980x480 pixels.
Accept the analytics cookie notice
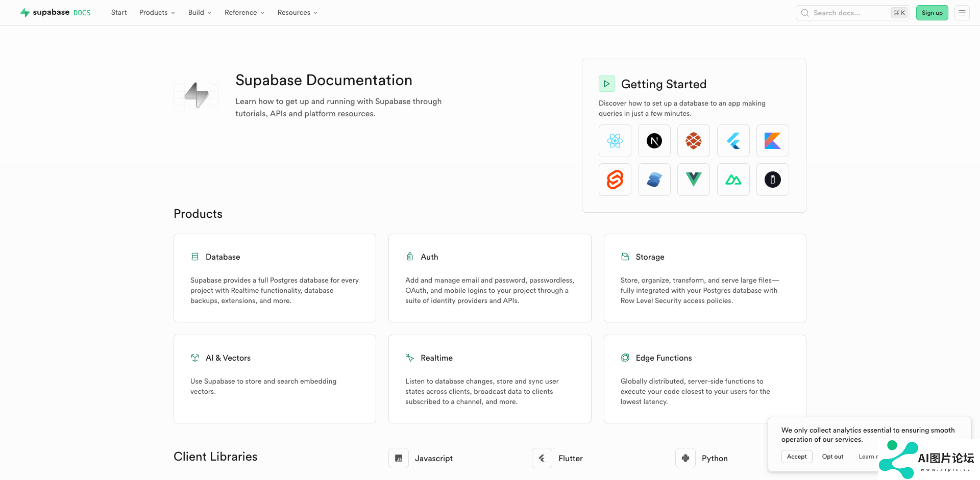tap(797, 457)
